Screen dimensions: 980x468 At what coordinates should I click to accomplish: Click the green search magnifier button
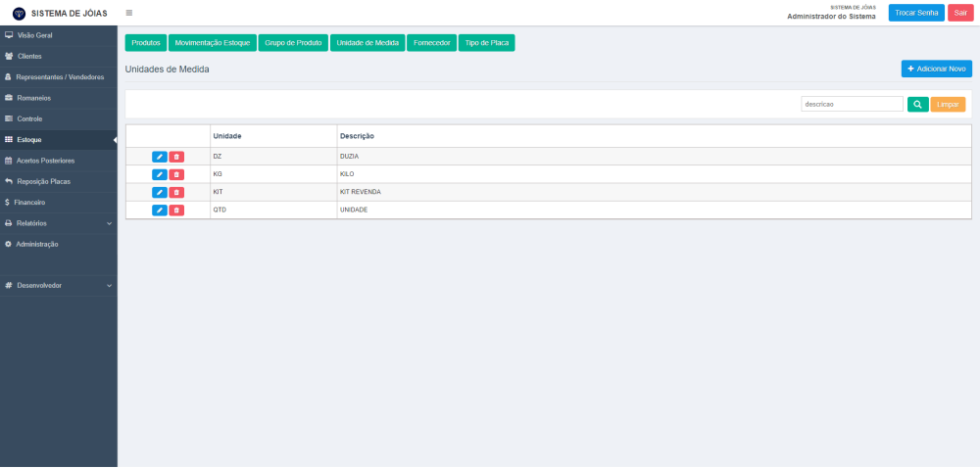click(x=917, y=104)
